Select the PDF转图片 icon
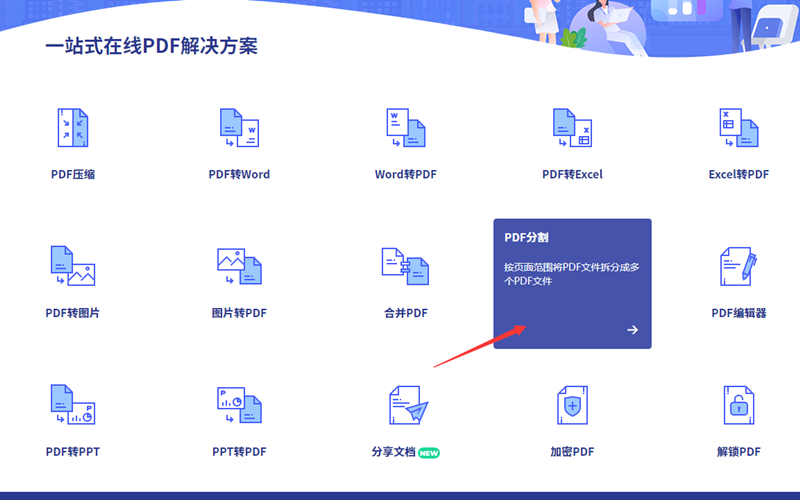800x500 pixels. click(x=72, y=266)
